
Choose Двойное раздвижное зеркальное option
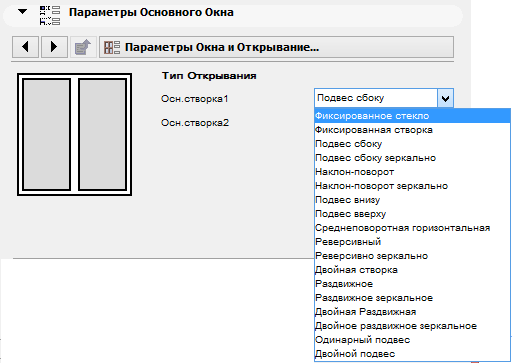pos(412,326)
